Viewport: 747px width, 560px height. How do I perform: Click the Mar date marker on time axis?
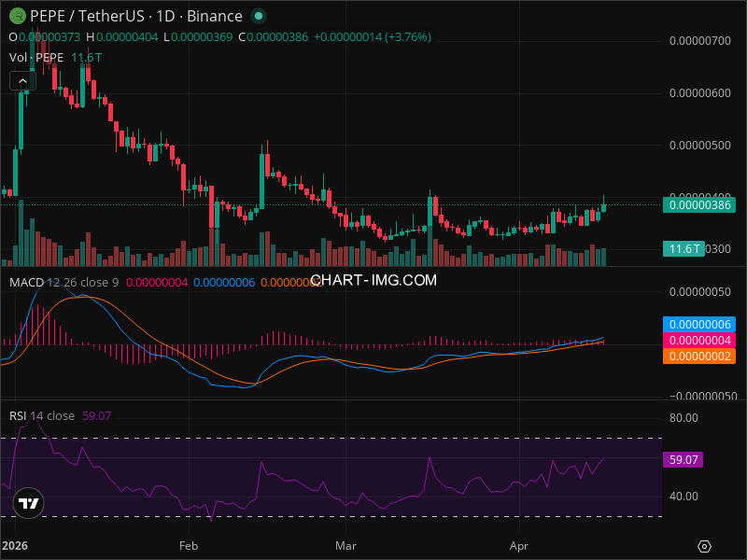pos(345,546)
